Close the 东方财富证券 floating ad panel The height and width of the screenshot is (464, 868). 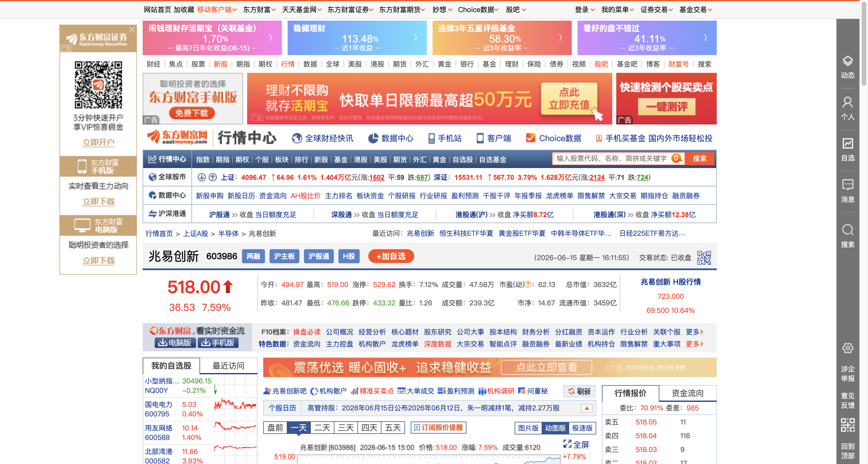(x=132, y=30)
